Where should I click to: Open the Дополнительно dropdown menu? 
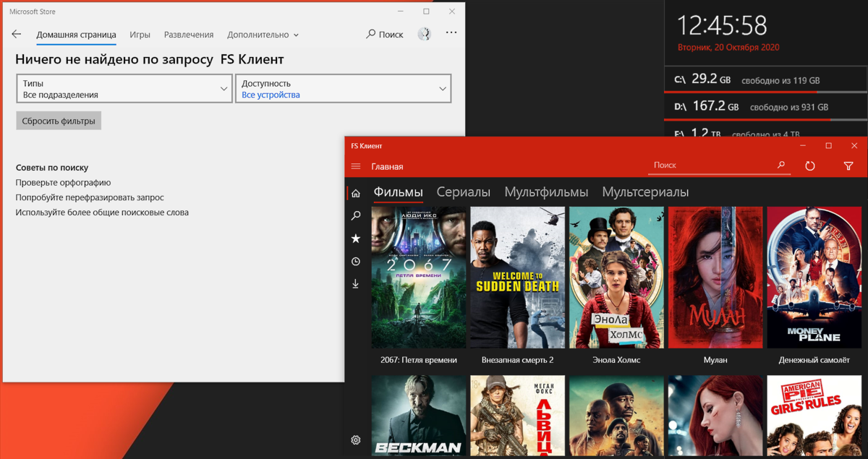tap(263, 34)
